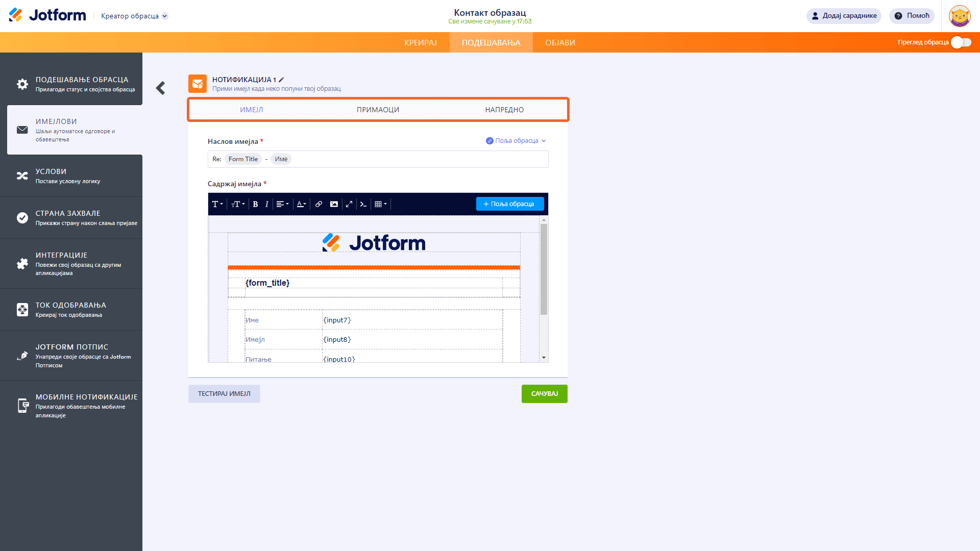Insert an image in email content

click(x=334, y=204)
